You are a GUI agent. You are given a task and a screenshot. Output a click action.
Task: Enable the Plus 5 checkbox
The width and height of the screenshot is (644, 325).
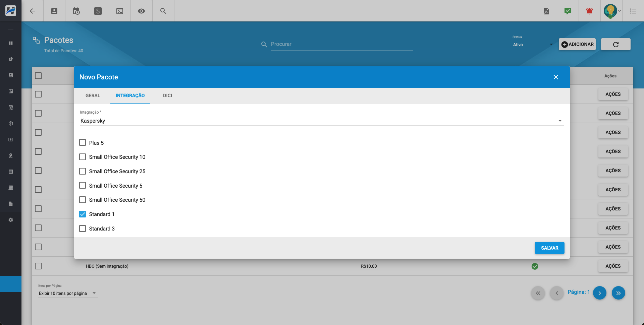(83, 143)
